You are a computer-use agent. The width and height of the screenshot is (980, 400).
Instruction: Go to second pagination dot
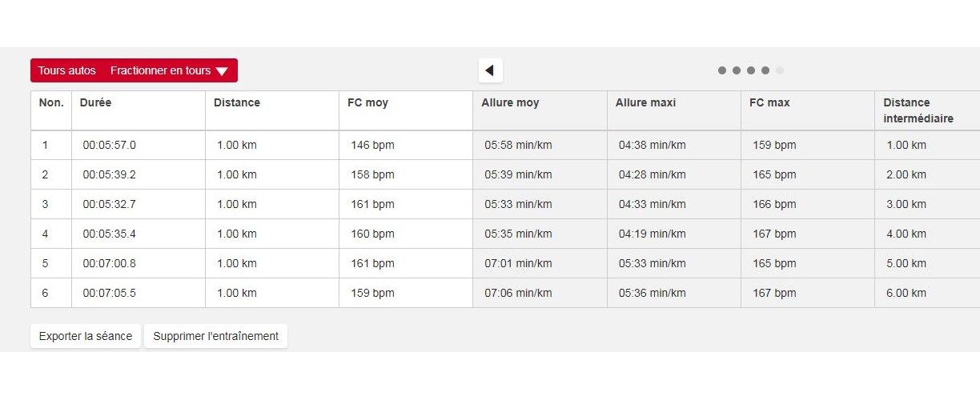click(x=737, y=70)
